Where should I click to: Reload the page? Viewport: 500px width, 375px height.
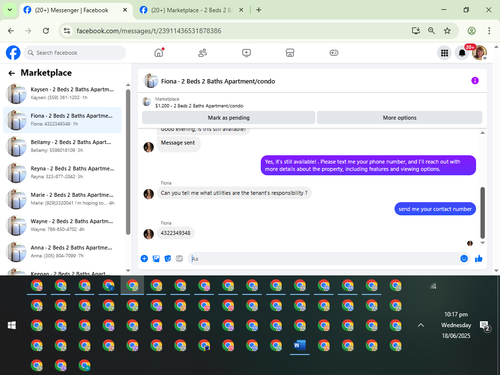[x=46, y=31]
